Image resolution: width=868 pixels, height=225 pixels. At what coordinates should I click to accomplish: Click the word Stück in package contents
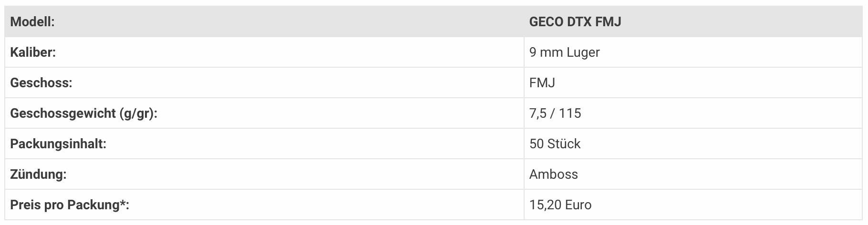click(x=564, y=144)
